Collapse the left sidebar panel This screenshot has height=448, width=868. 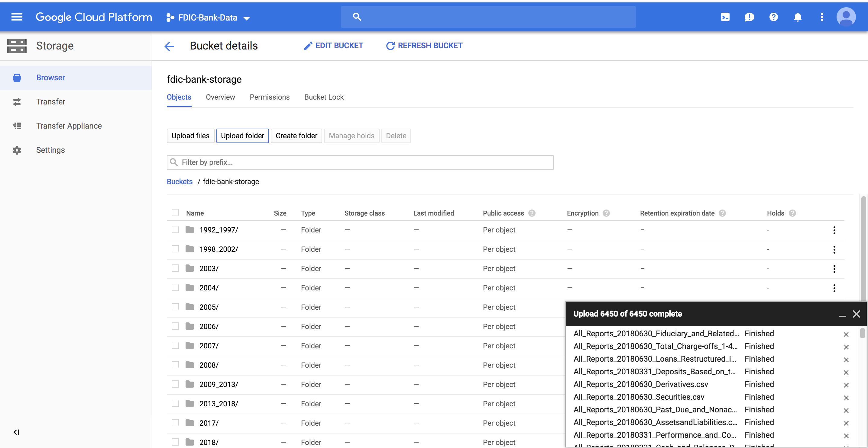(x=17, y=432)
